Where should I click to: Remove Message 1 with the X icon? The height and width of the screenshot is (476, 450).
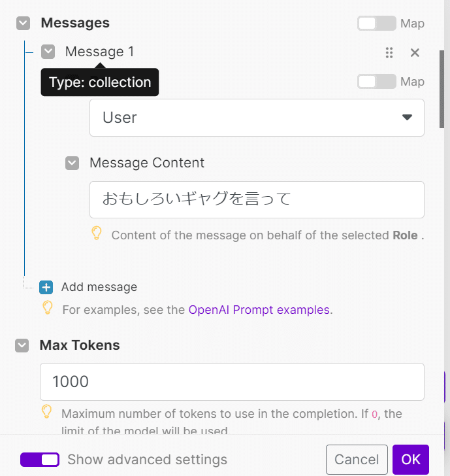[x=415, y=52]
